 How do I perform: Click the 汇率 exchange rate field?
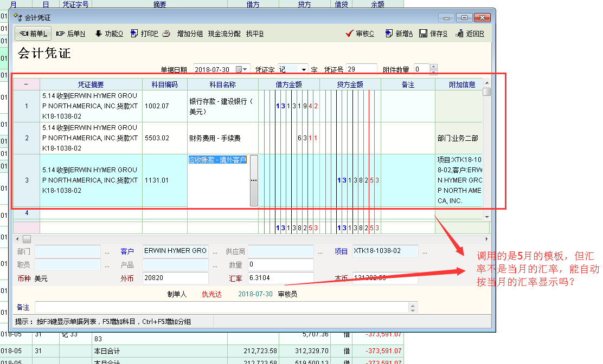(279, 278)
